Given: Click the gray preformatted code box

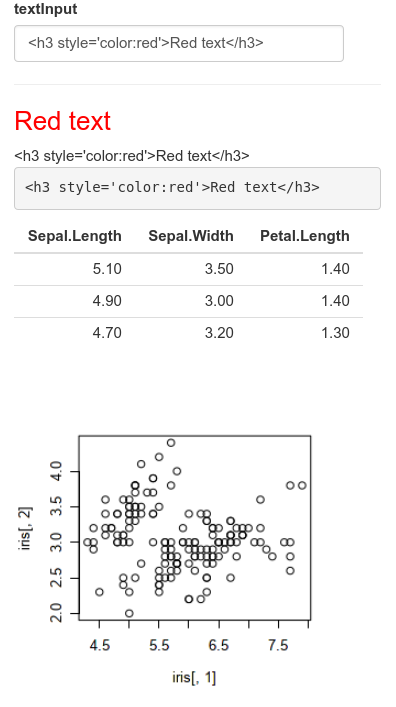Looking at the screenshot, I should (197, 188).
